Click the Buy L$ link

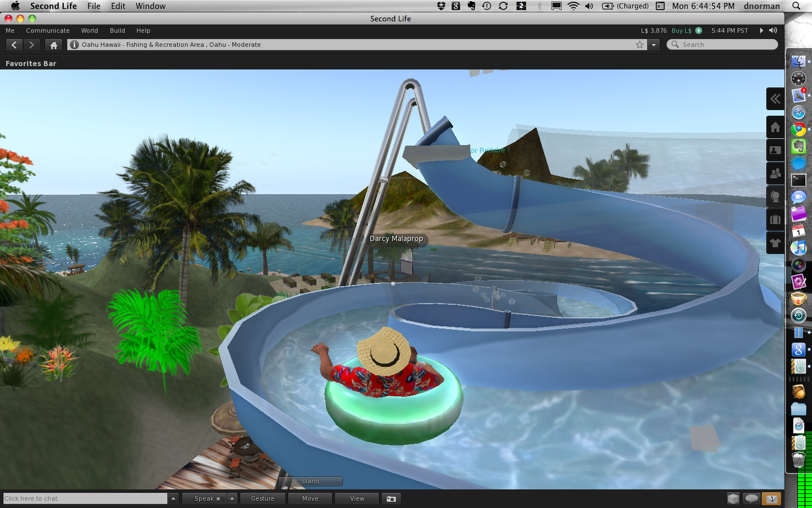point(681,30)
